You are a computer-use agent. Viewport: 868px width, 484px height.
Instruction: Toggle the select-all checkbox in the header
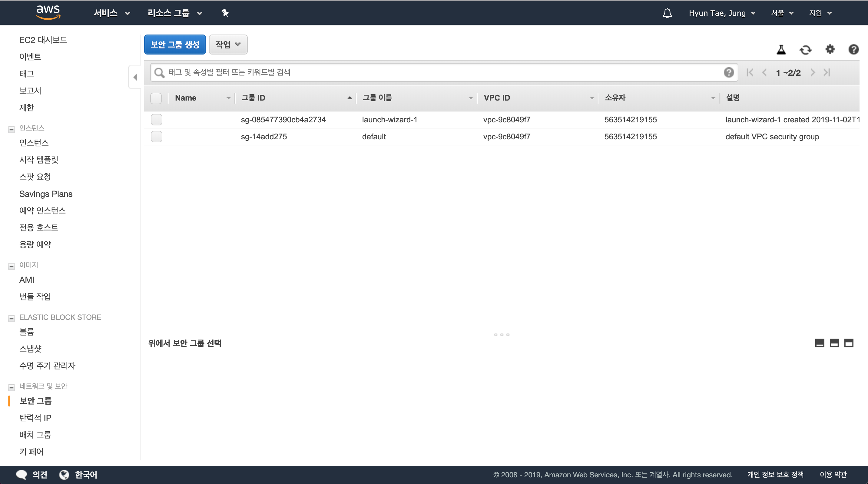click(156, 98)
